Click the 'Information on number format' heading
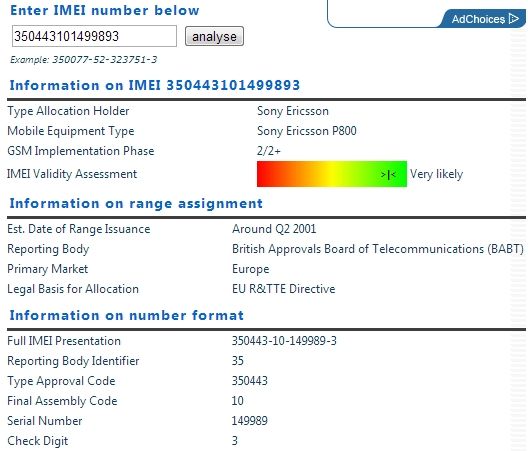The width and height of the screenshot is (528, 451). click(127, 316)
